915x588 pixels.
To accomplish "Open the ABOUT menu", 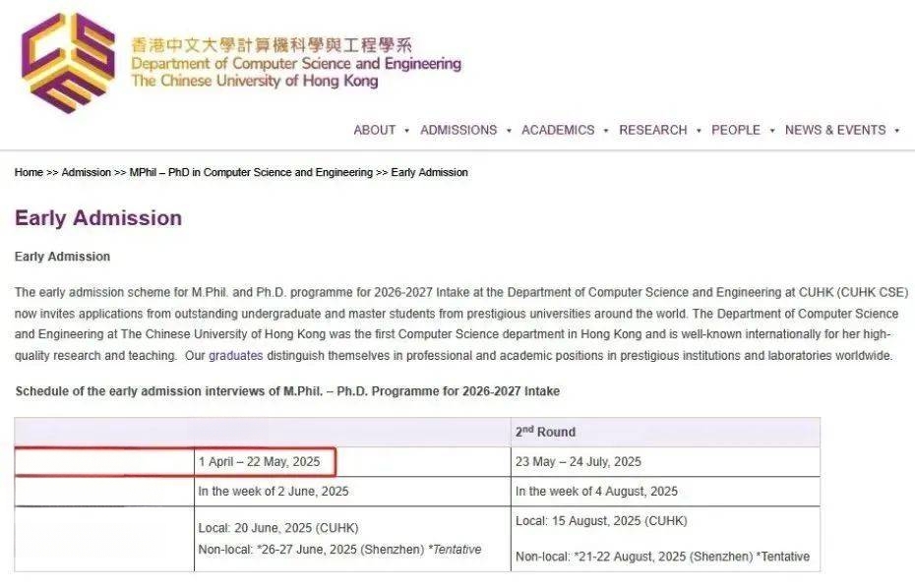I will pyautogui.click(x=375, y=130).
